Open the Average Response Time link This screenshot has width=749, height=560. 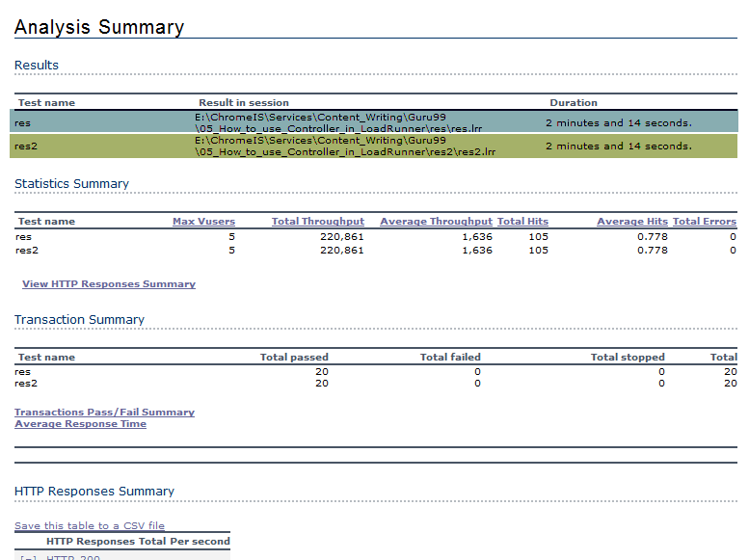[x=80, y=424]
